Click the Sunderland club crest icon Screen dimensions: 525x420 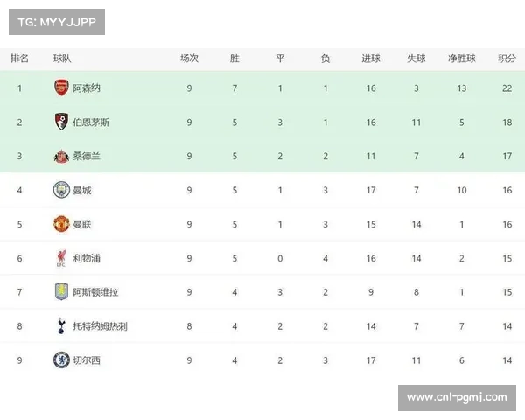click(x=61, y=156)
